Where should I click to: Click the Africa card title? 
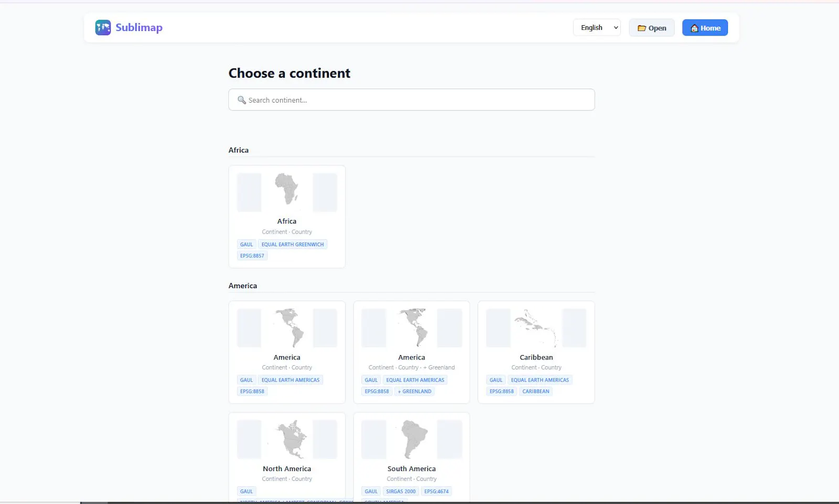point(287,221)
